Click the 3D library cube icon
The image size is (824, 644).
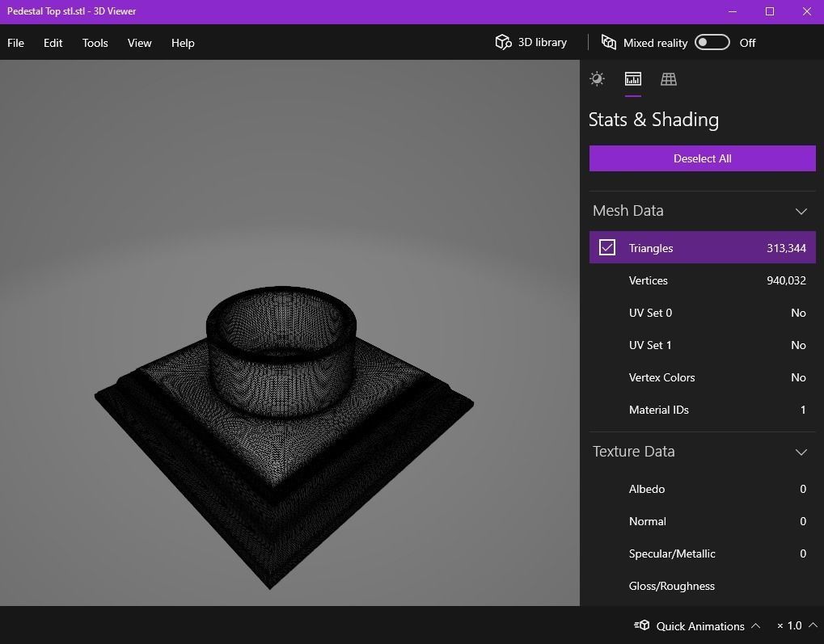coord(503,42)
